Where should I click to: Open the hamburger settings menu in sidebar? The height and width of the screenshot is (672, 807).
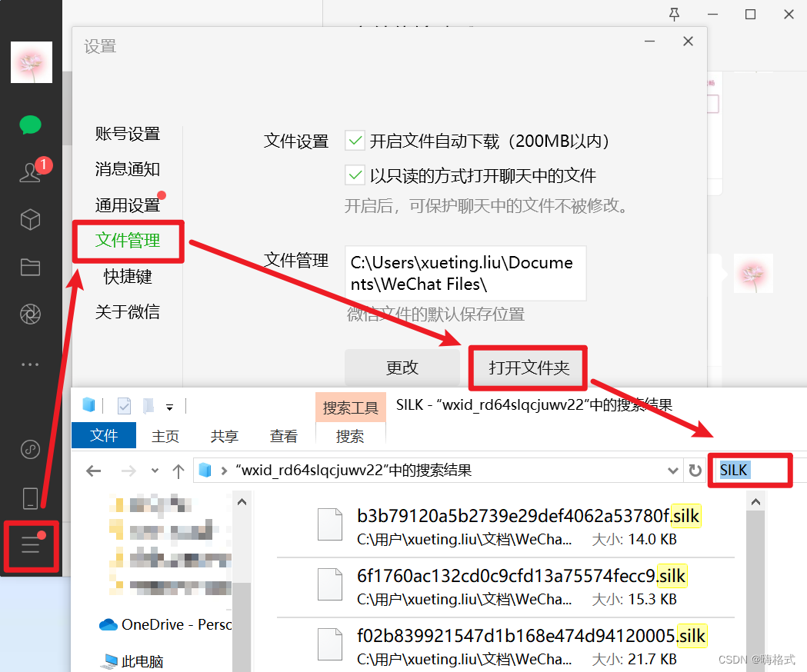(x=31, y=545)
